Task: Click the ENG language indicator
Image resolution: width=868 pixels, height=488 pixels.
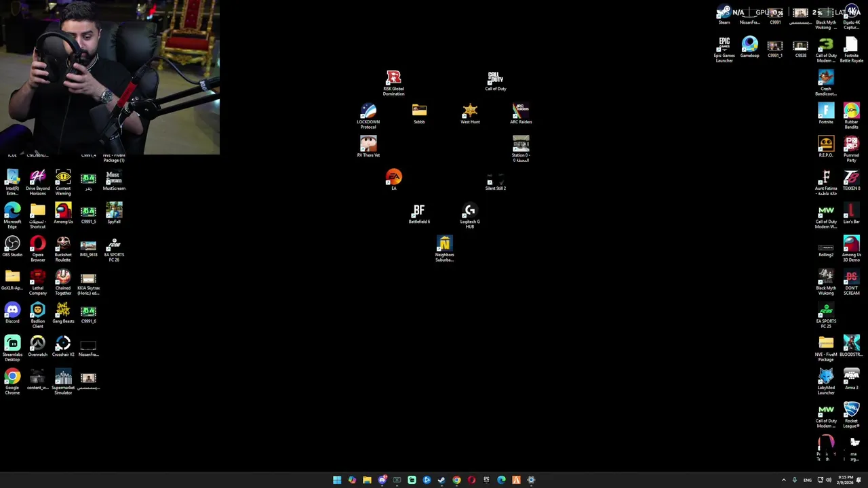Action: pos(807,480)
